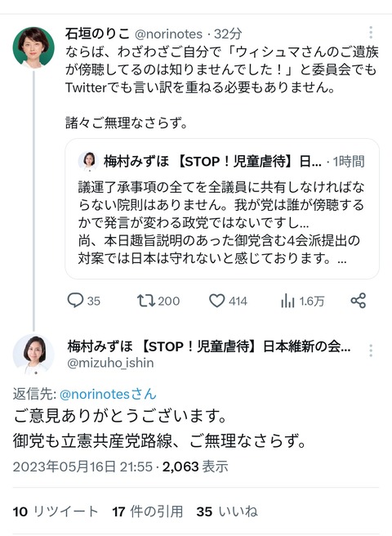Open the quoted tweet card by 梅村みずほ
Image resolution: width=392 pixels, height=536 pixels.
pyautogui.click(x=222, y=209)
